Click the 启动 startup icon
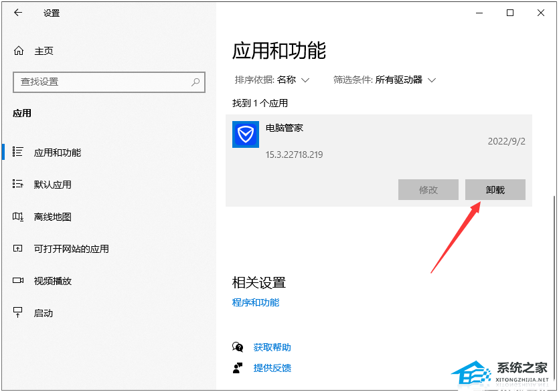 pos(18,312)
